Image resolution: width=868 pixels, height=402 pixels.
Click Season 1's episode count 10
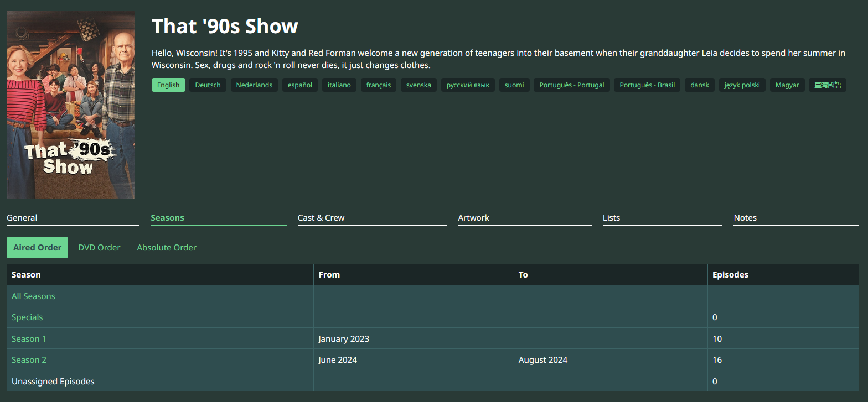tap(717, 339)
